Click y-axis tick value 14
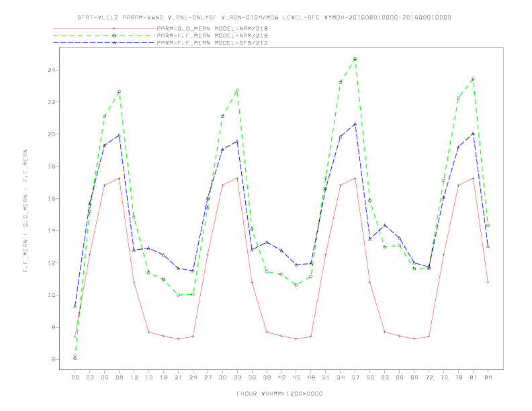Viewport: 532px width, 411px height. (x=51, y=230)
